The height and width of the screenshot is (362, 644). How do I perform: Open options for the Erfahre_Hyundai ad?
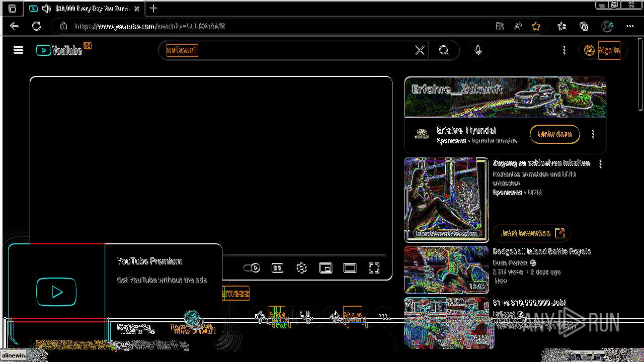[x=593, y=134]
